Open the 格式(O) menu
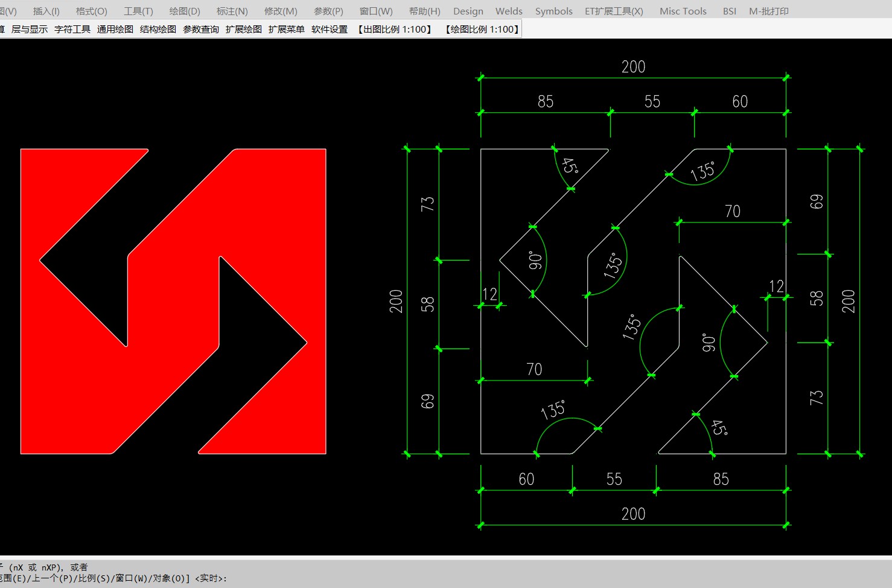 click(x=92, y=11)
